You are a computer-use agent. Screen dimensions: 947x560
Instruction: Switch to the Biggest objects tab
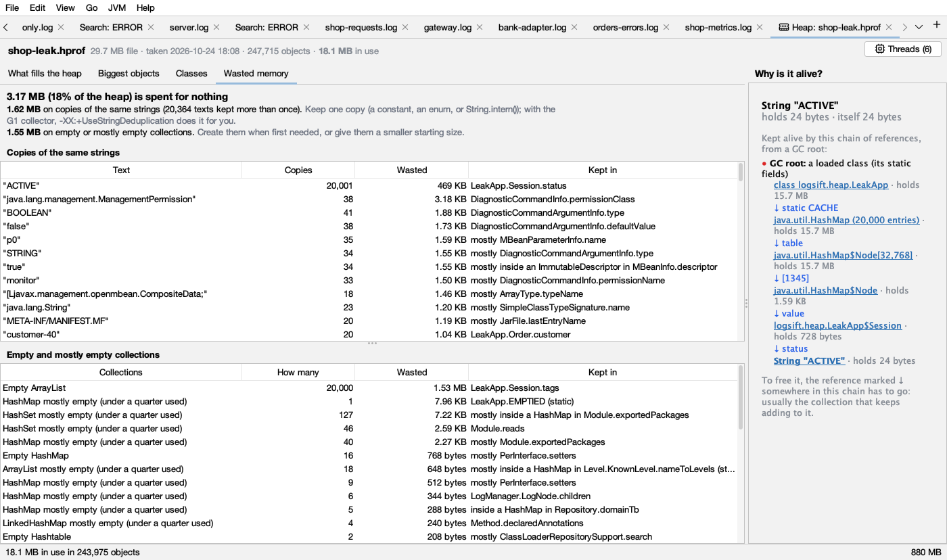pos(129,74)
